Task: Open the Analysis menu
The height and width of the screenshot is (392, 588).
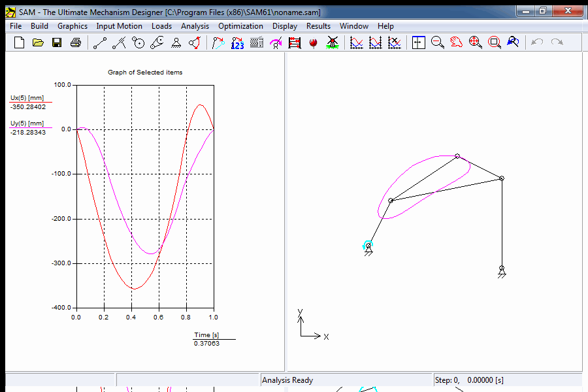Action: pyautogui.click(x=195, y=26)
